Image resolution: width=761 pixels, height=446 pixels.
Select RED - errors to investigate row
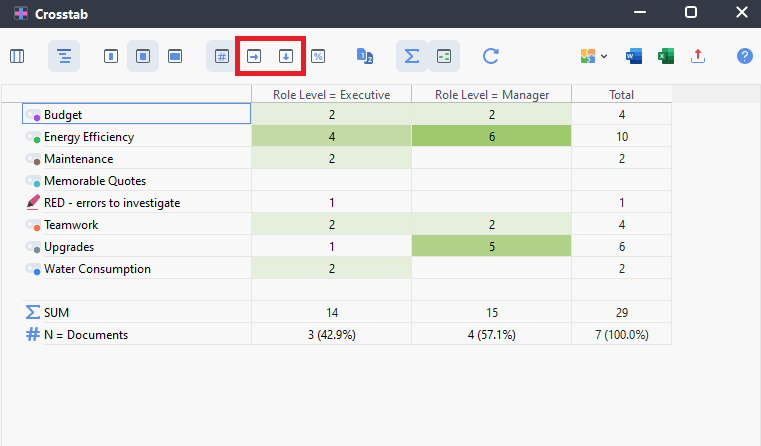[136, 203]
